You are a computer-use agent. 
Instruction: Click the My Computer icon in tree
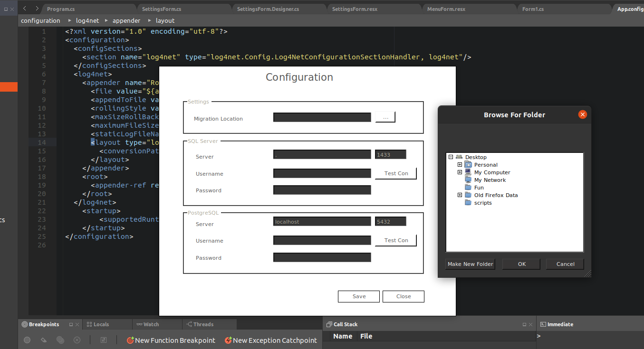[468, 172]
